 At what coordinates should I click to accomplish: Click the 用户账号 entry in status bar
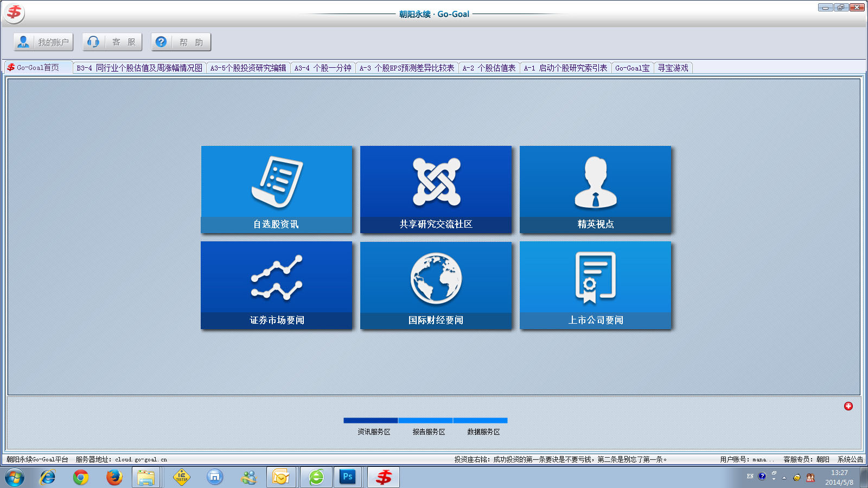click(x=747, y=459)
